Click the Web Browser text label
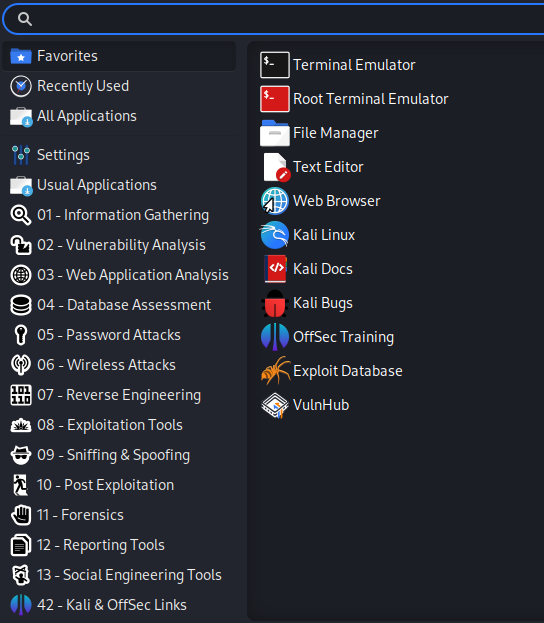The width and height of the screenshot is (544, 623). coord(337,201)
